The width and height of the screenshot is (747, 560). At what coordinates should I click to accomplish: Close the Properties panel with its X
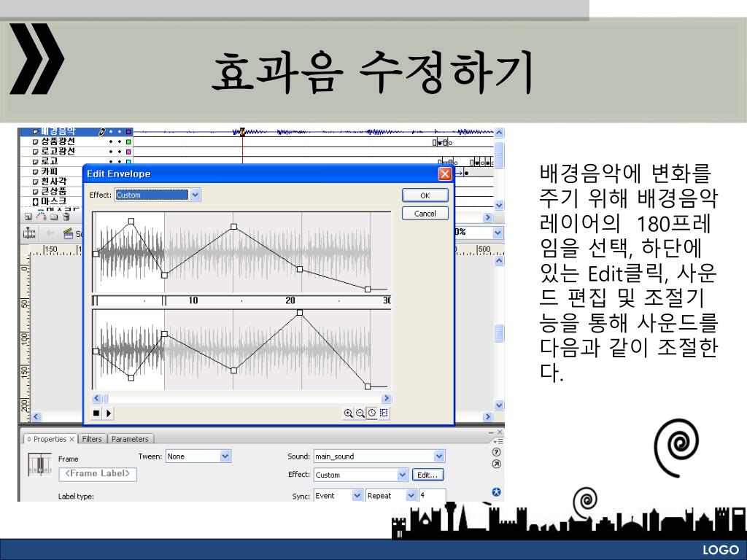pos(71,439)
